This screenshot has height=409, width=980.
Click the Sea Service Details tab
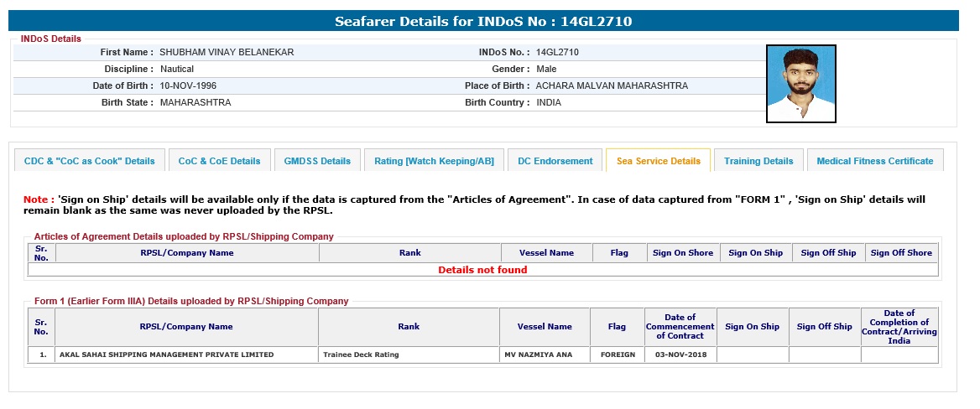658,161
